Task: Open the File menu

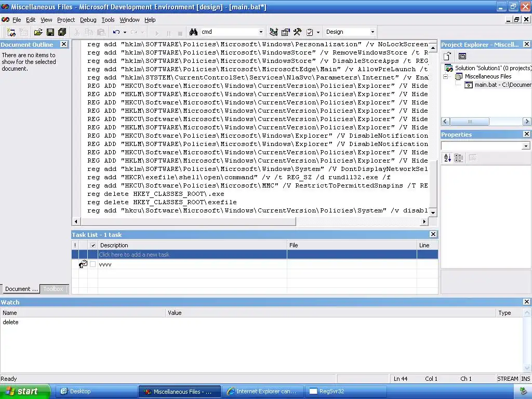Action: point(17,20)
